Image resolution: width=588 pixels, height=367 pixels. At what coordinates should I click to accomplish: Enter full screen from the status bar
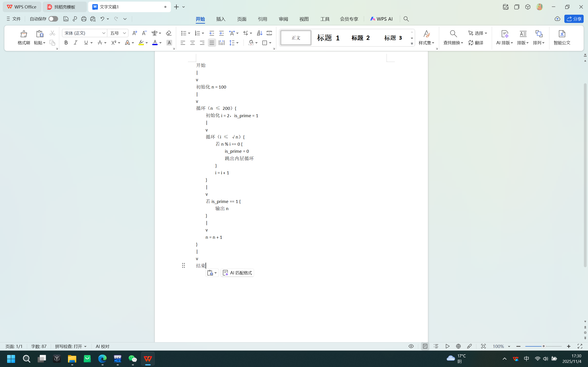(x=580, y=346)
